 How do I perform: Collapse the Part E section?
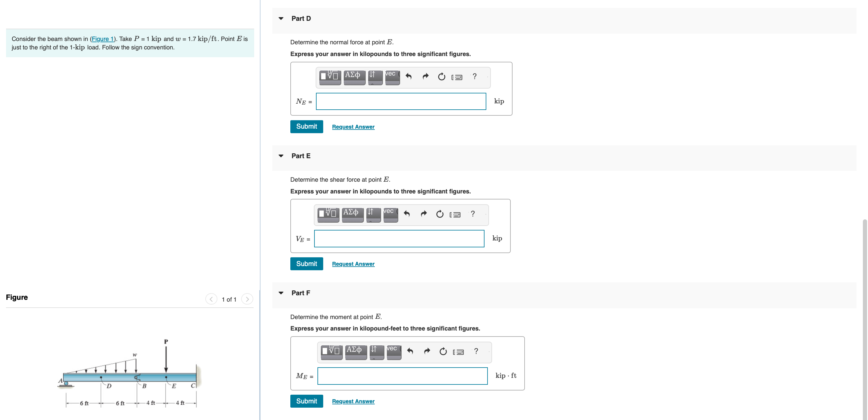[x=281, y=156]
